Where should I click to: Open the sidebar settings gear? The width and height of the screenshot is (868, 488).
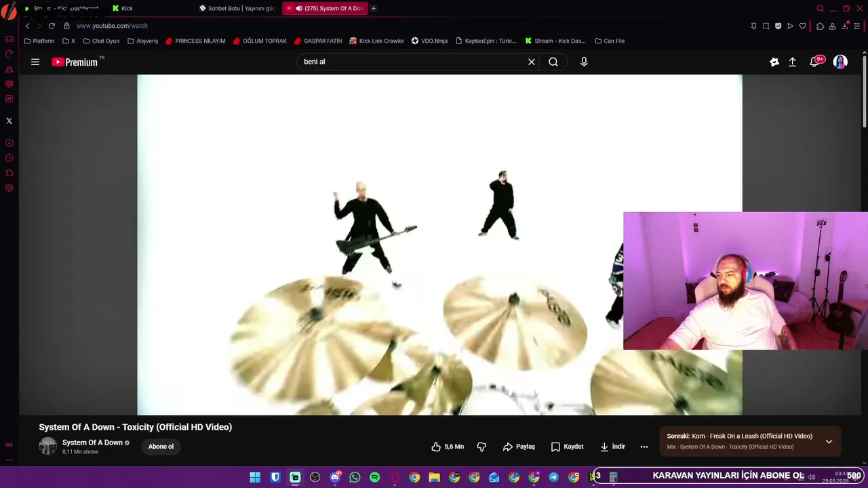tap(9, 188)
